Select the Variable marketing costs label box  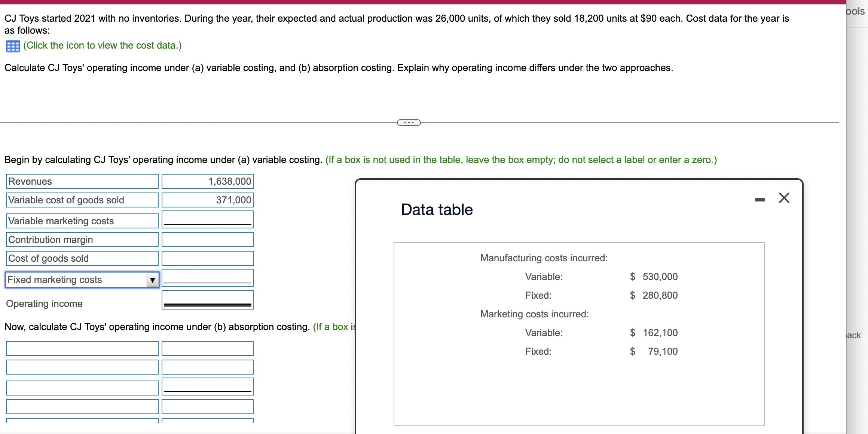coord(82,221)
